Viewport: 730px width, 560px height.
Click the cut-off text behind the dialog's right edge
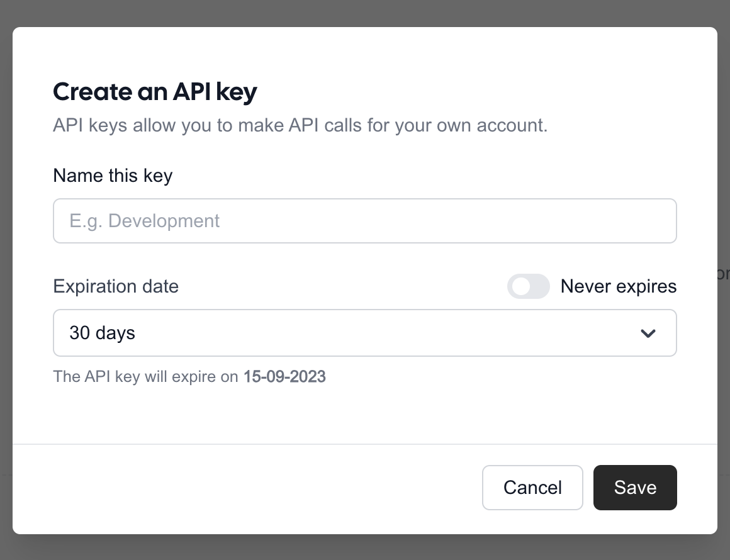coord(724,274)
